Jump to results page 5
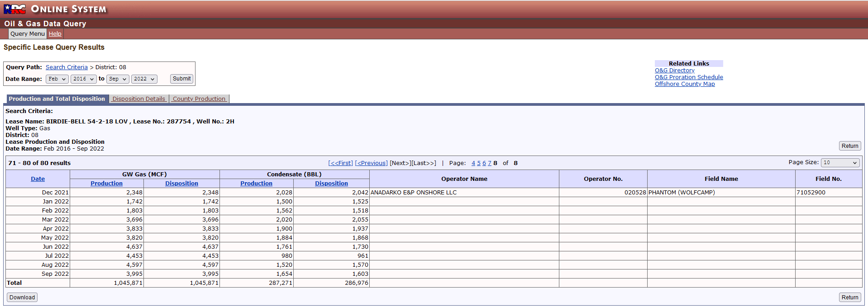This screenshot has width=868, height=307. (479, 163)
